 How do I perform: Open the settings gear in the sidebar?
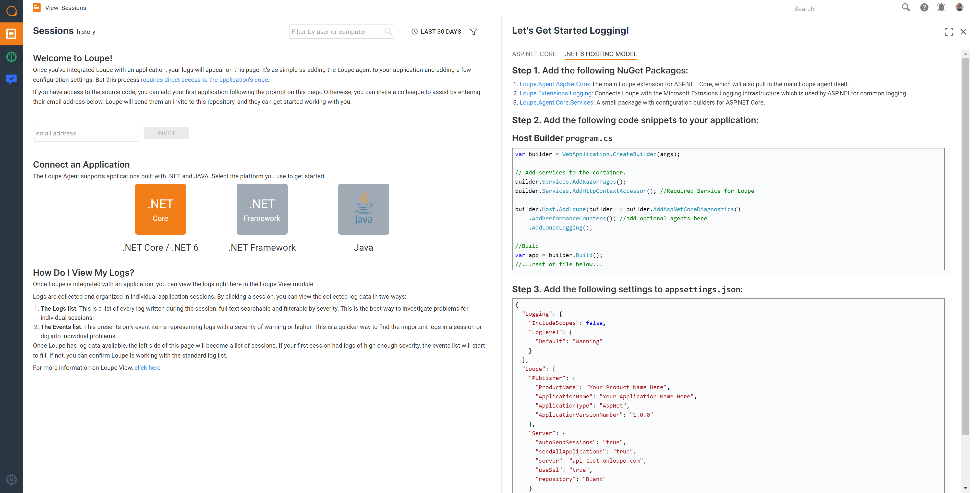[x=11, y=480]
